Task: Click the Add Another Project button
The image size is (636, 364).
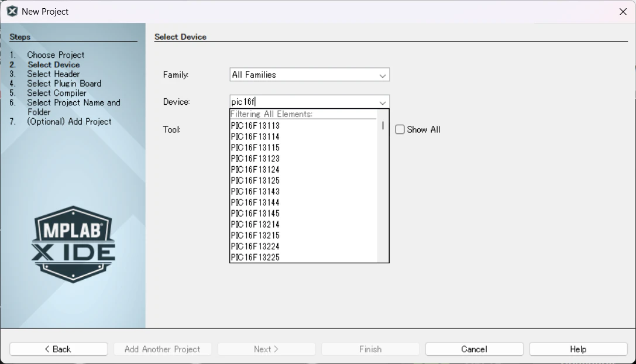Action: pos(163,349)
